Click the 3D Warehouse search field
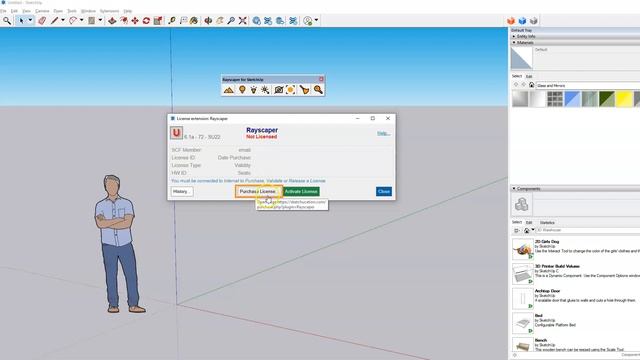The width and height of the screenshot is (640, 360). point(588,230)
